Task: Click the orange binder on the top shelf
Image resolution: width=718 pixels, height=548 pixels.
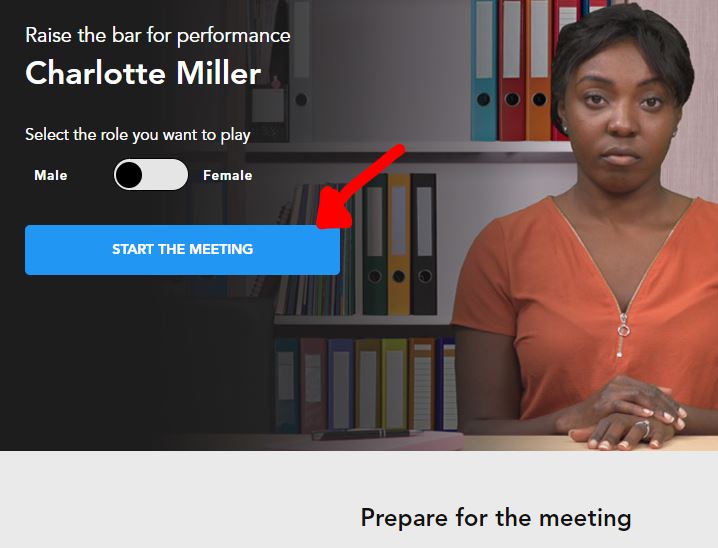Action: click(x=538, y=70)
